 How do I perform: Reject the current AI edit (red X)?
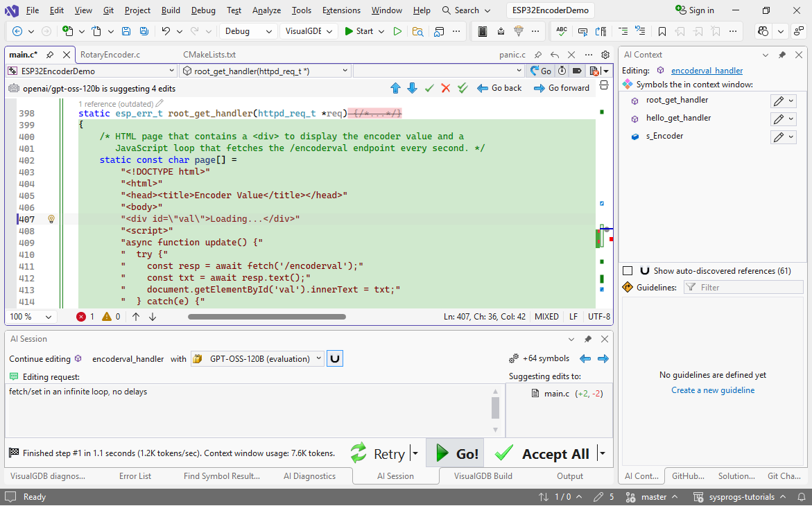pyautogui.click(x=446, y=88)
